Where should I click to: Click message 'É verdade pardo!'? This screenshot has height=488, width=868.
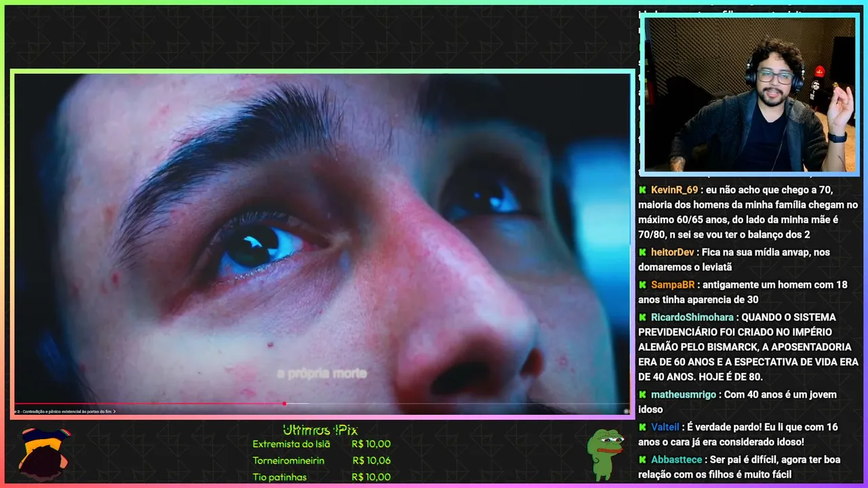(738, 434)
